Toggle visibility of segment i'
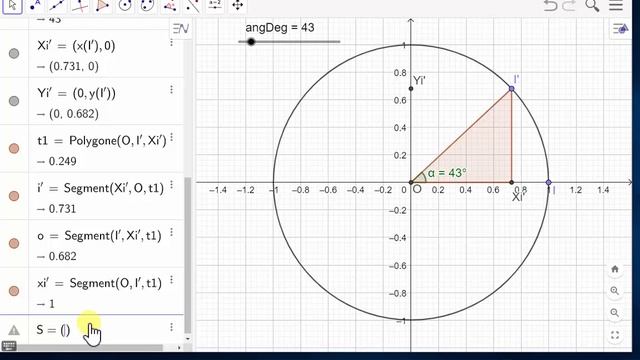640x360 pixels. pyautogui.click(x=14, y=196)
